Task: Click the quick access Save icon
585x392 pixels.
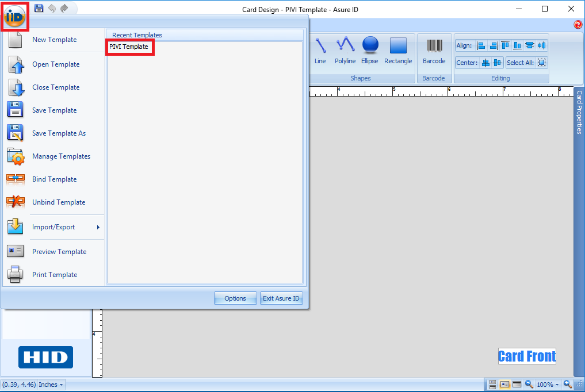Action: coord(39,8)
